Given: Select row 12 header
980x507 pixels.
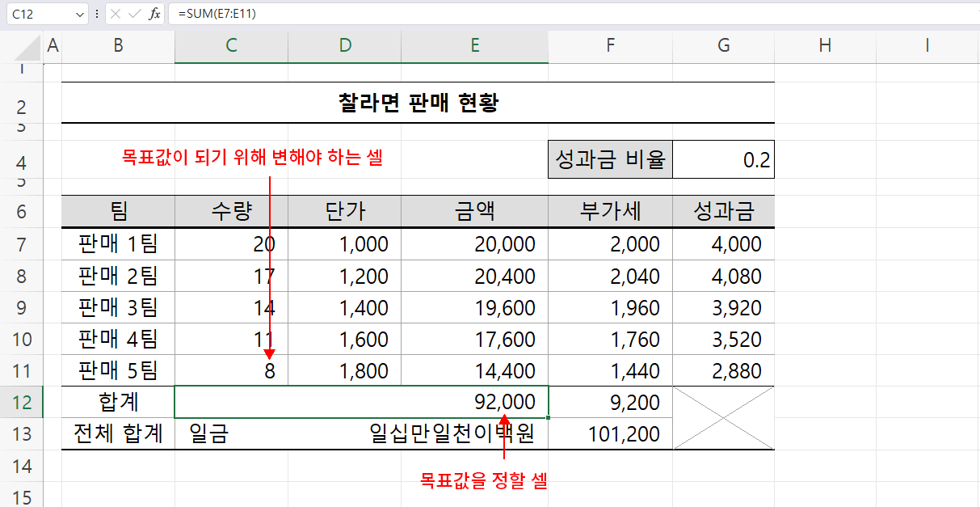Looking at the screenshot, I should [22, 401].
